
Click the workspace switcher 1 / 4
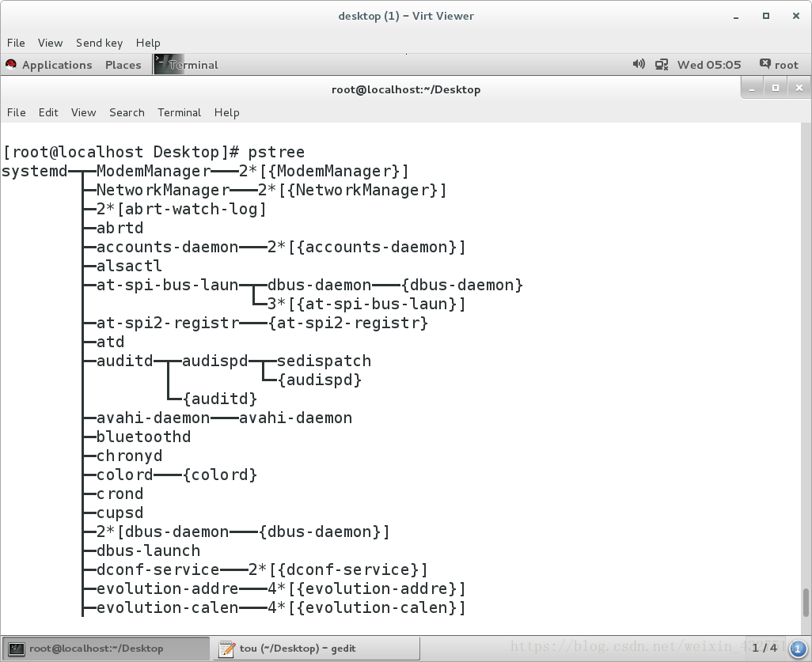[x=765, y=648]
